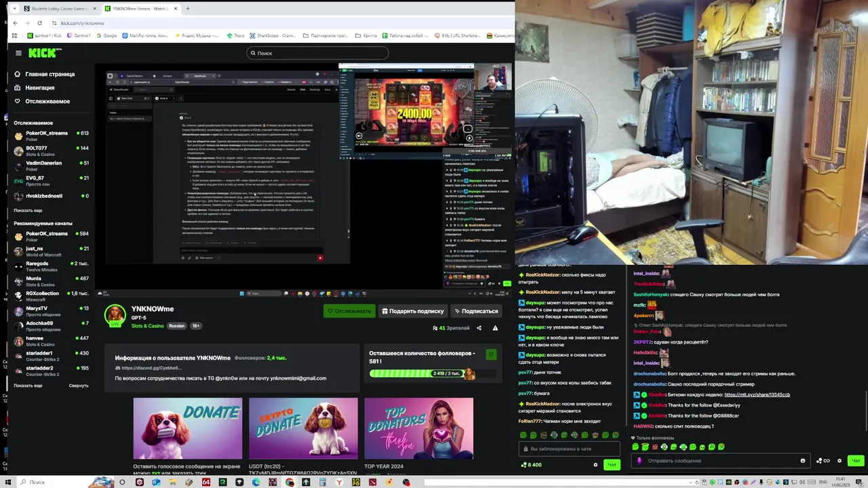Click the right green Чат send button
Screen dimensions: 868x488
(856, 461)
